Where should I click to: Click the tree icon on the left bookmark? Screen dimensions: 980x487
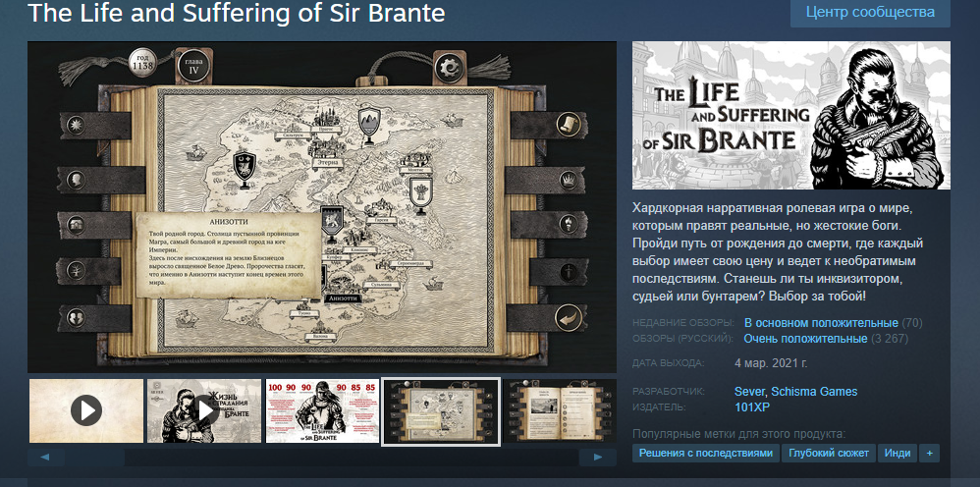[x=76, y=270]
